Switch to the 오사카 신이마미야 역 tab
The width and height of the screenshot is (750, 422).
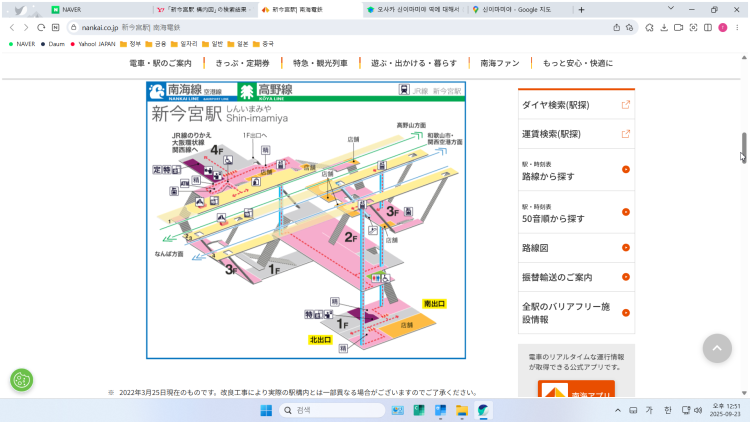coord(414,10)
